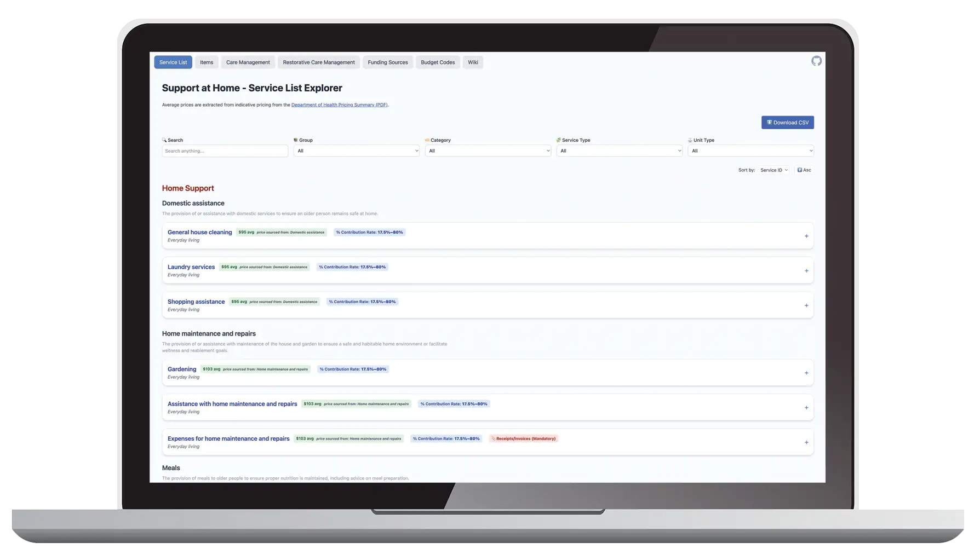
Task: Open Department of Health Pricing Summary link
Action: coord(339,105)
